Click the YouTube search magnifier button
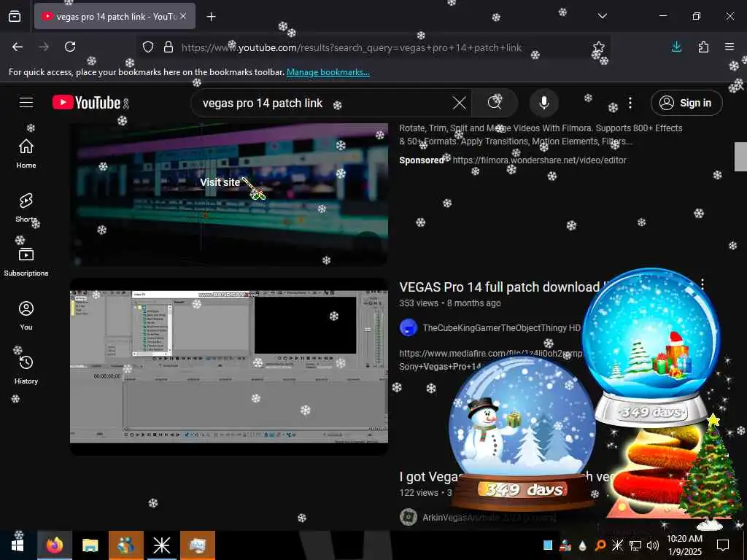The image size is (747, 560). click(x=495, y=103)
